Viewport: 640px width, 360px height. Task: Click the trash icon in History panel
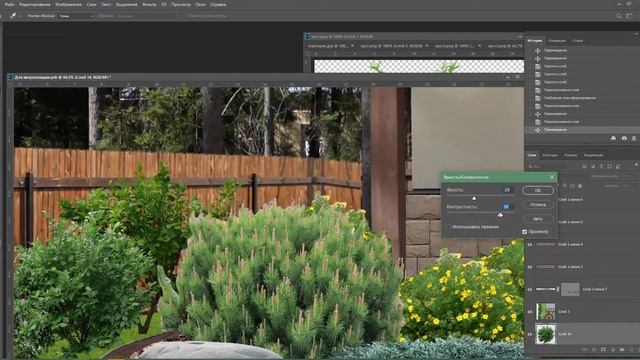(x=634, y=138)
